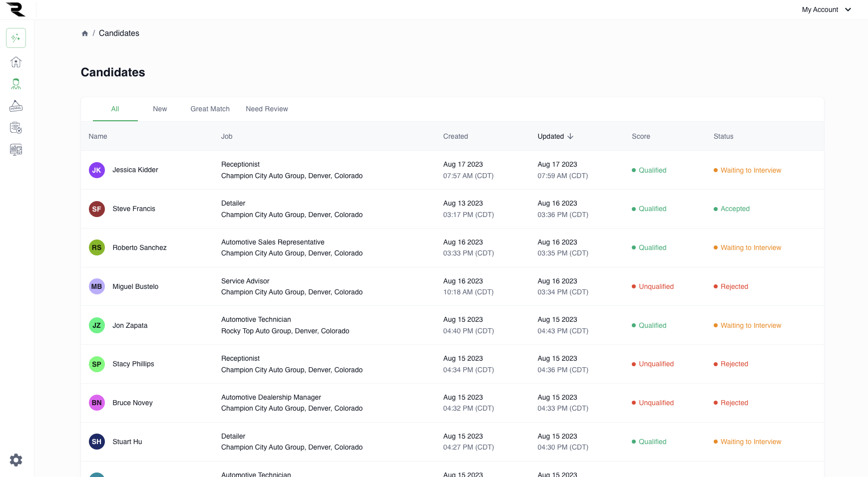Click the breadcrumb home icon
This screenshot has height=477, width=868.
(85, 33)
